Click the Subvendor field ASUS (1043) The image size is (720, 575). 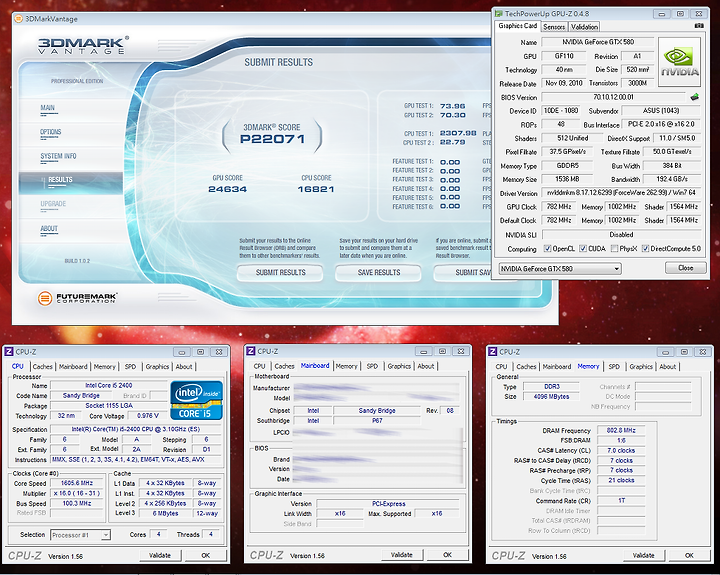661,111
